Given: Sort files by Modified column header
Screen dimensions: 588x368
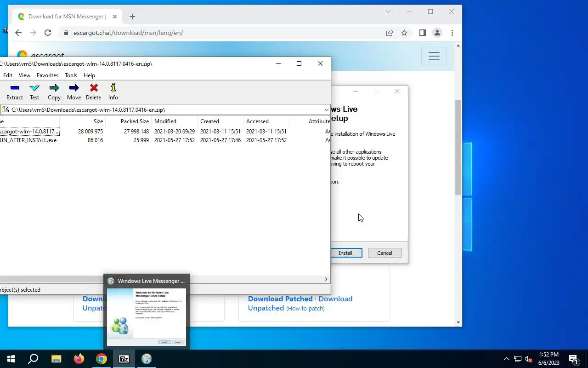Looking at the screenshot, I should tap(175, 121).
